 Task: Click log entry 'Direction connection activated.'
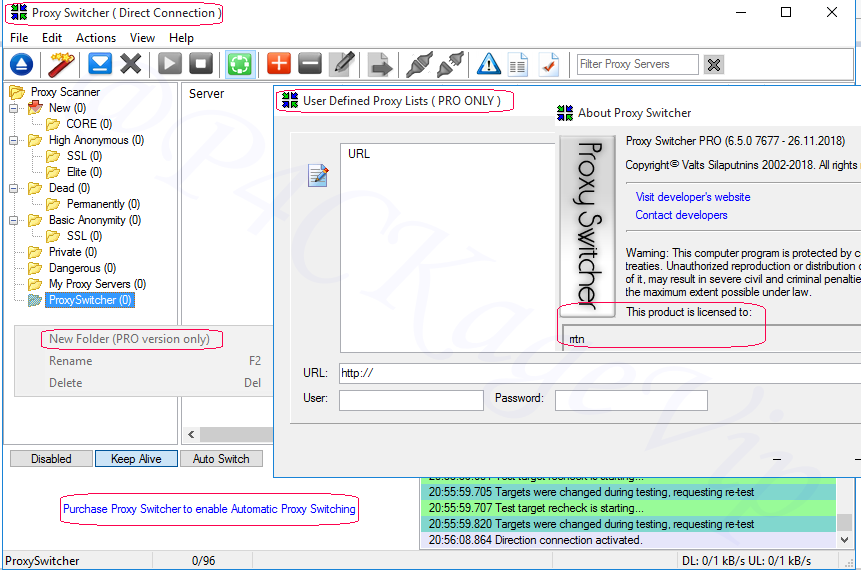pos(629,540)
